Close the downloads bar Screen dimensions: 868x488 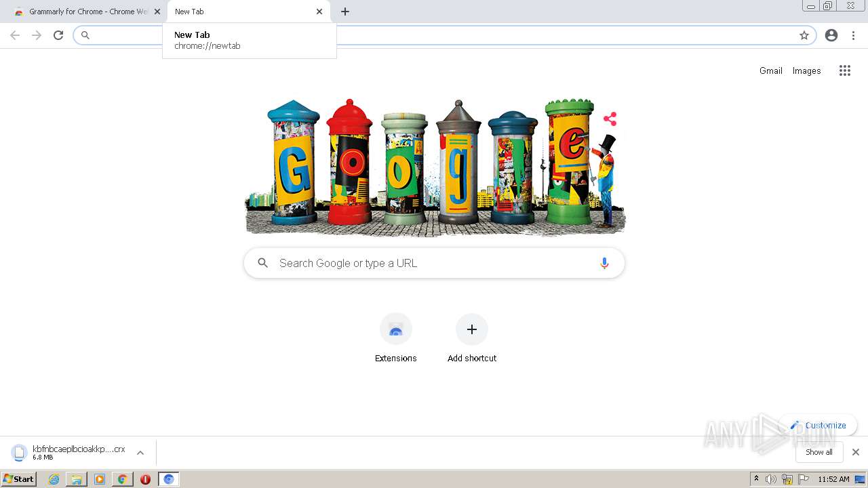pos(856,452)
